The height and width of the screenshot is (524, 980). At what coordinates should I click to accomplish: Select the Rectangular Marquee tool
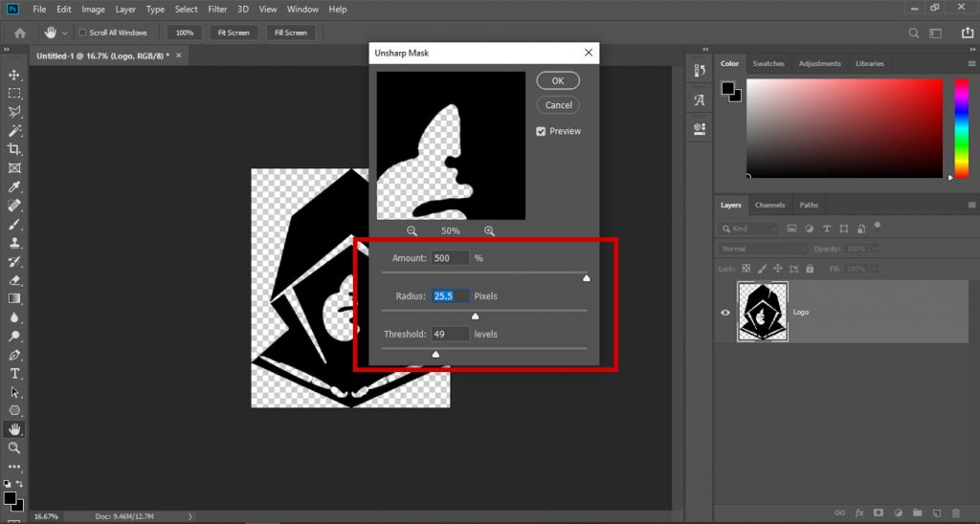pos(14,94)
